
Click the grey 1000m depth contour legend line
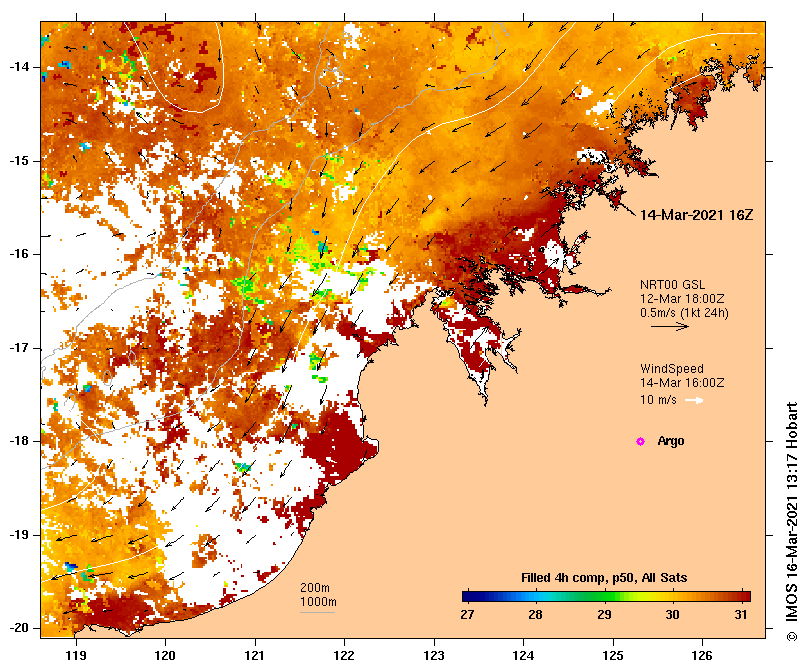[x=317, y=613]
